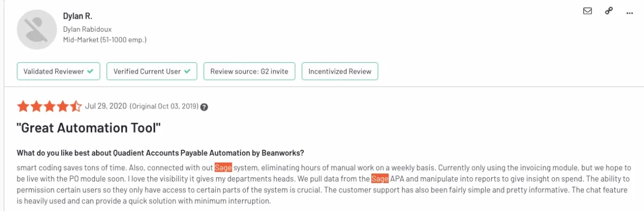Click the Mid-Market (51-1000 emp.) label

105,40
